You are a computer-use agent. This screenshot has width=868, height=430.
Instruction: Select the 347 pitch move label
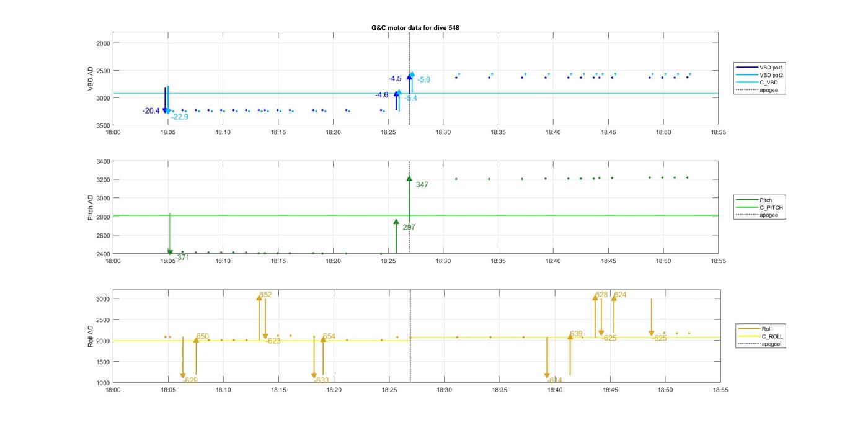(x=422, y=185)
